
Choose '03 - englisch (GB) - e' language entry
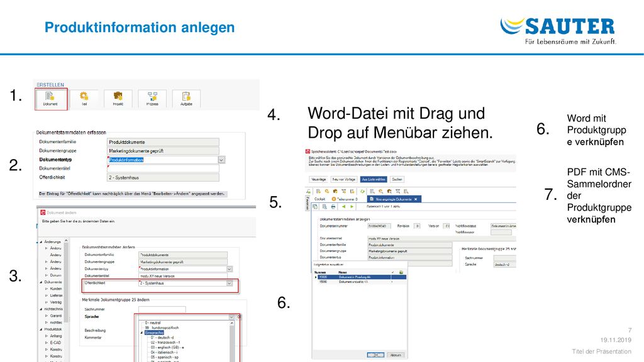(167, 348)
